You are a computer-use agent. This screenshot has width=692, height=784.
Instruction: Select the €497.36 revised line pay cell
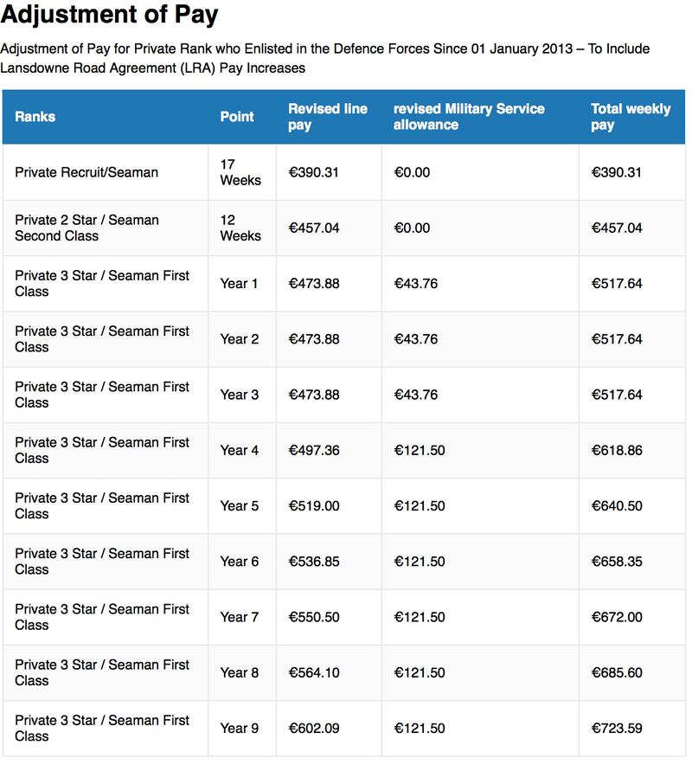click(313, 450)
